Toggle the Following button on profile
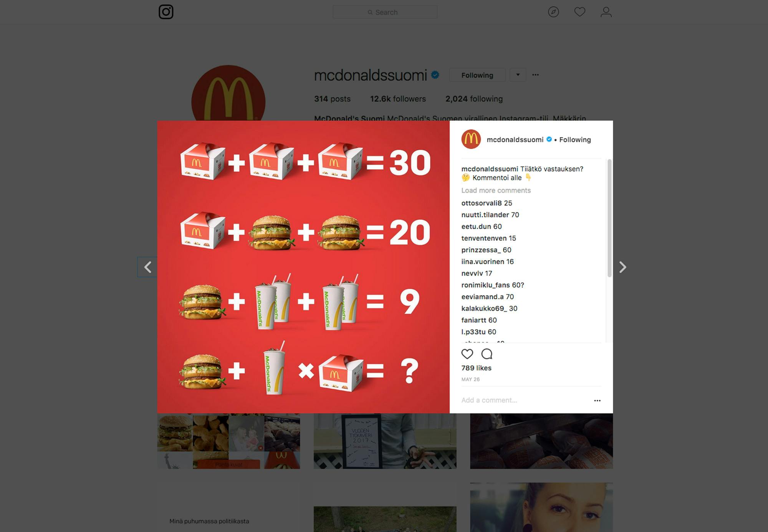 click(x=477, y=75)
